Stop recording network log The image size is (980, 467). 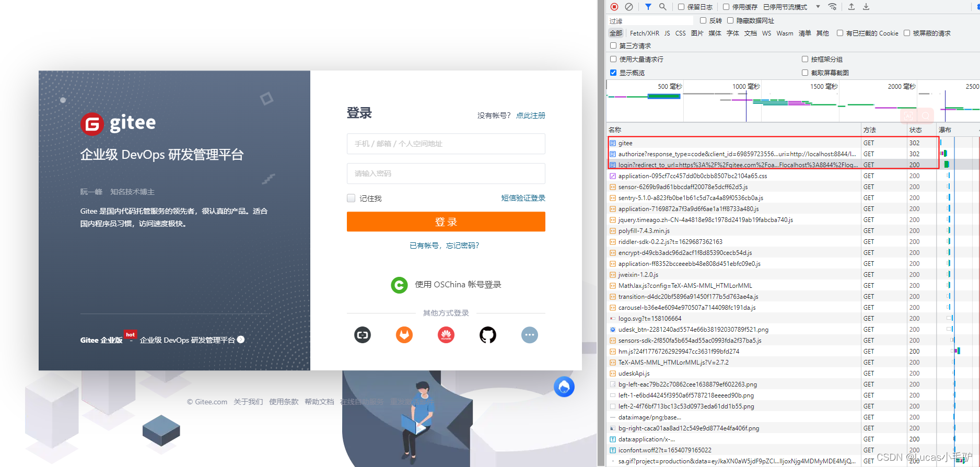click(x=614, y=7)
